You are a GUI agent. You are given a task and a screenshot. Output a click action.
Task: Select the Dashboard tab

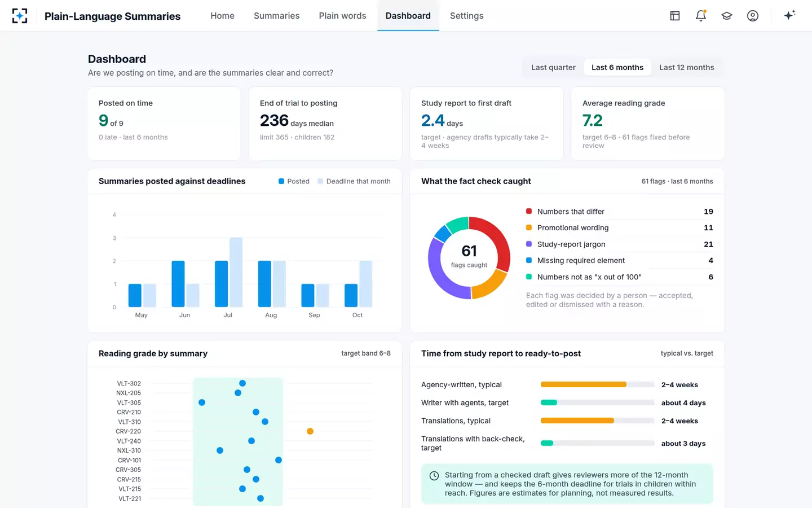coord(408,16)
